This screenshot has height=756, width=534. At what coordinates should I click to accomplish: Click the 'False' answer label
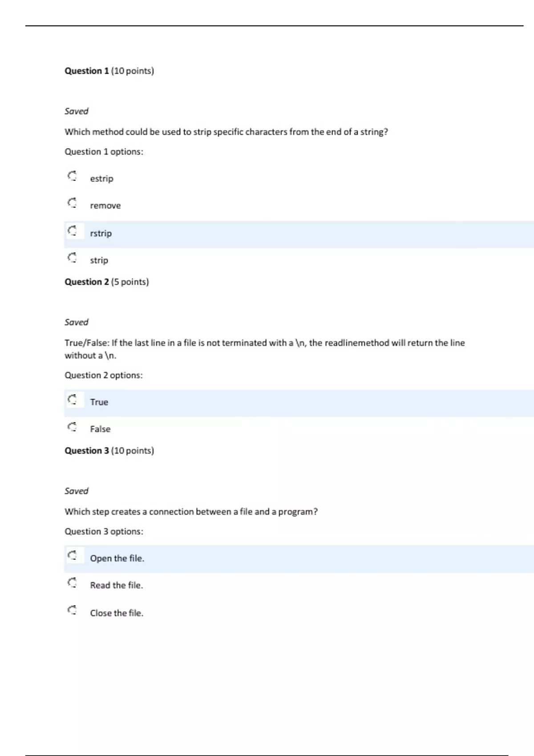pyautogui.click(x=100, y=429)
